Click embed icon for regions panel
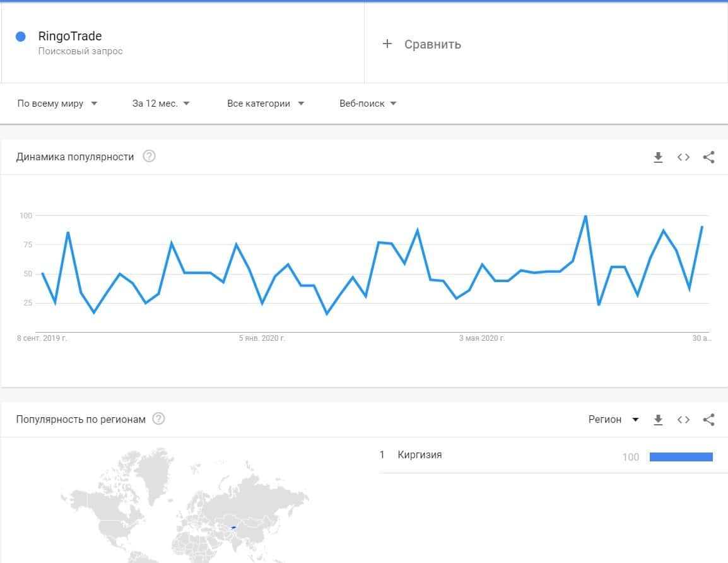Image resolution: width=728 pixels, height=563 pixels. [x=683, y=420]
